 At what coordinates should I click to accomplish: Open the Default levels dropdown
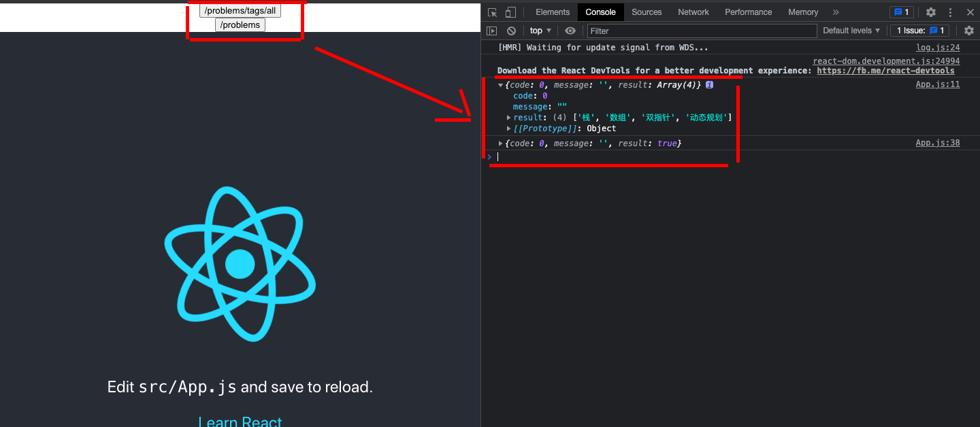(851, 31)
